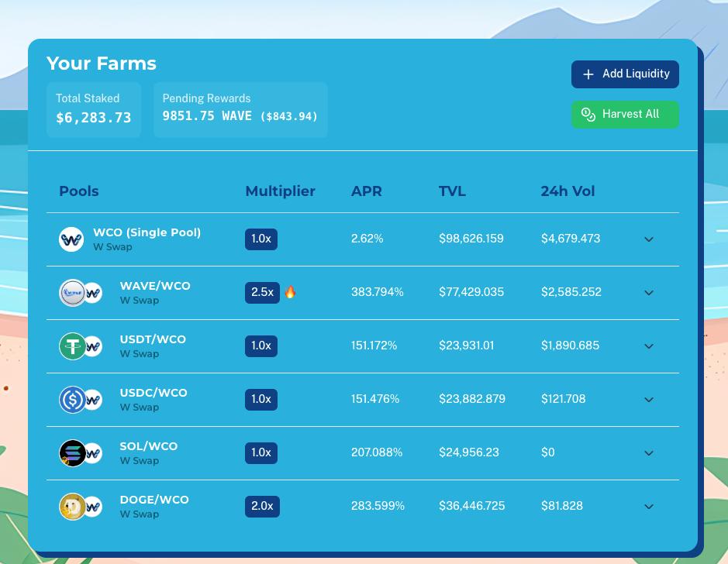728x564 pixels.
Task: Click the Total Staked $6,283.73 card
Action: coord(94,110)
